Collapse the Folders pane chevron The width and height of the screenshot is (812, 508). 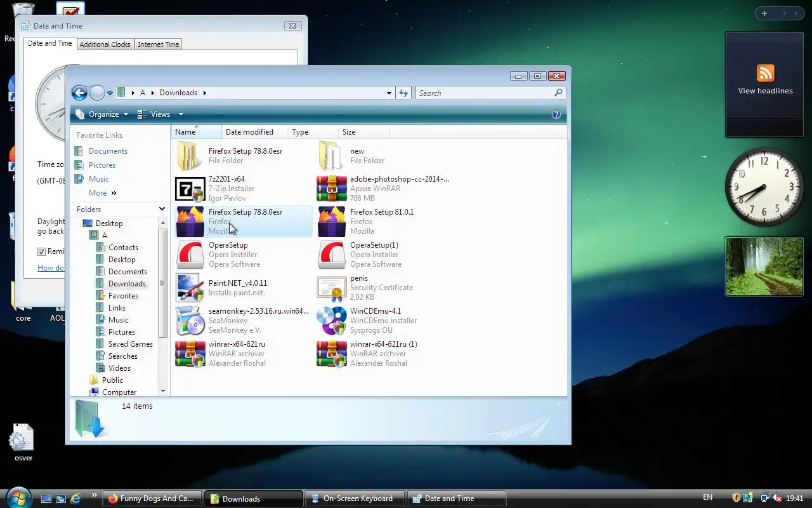coord(162,209)
